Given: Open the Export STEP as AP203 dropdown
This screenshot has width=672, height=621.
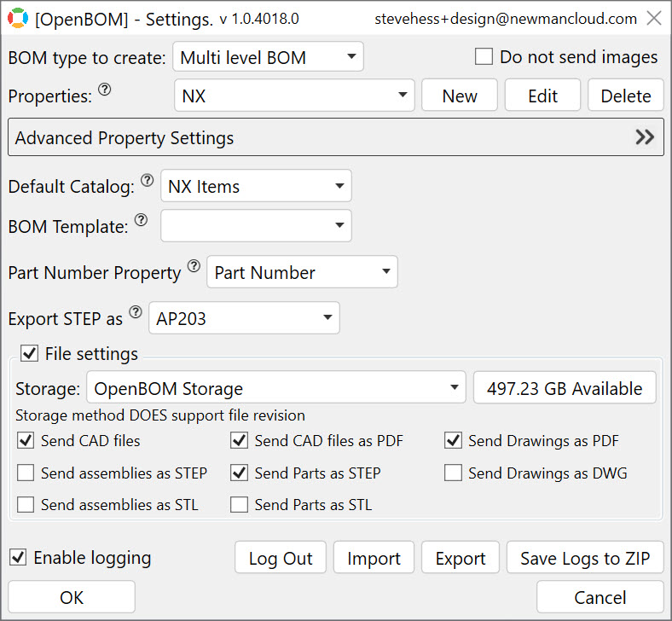Looking at the screenshot, I should 244,318.
